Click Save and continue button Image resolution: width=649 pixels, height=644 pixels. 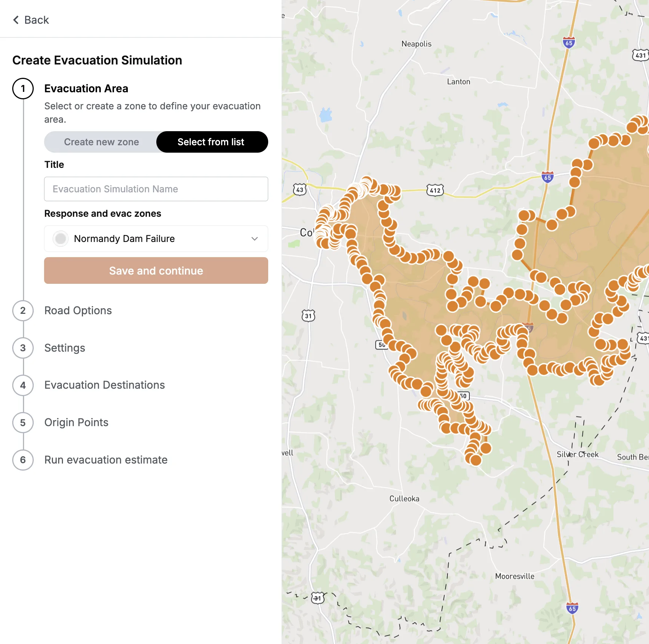click(x=156, y=270)
